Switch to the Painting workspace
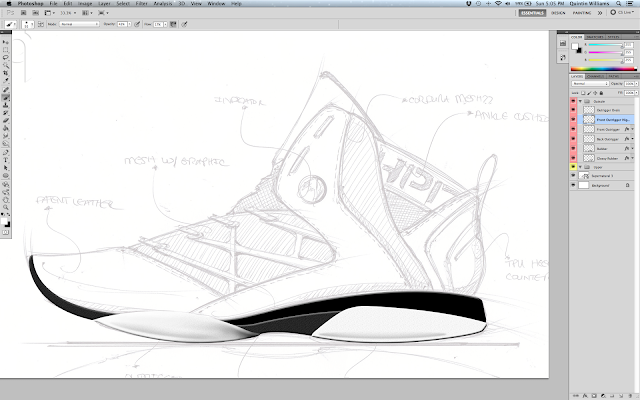 [x=582, y=13]
